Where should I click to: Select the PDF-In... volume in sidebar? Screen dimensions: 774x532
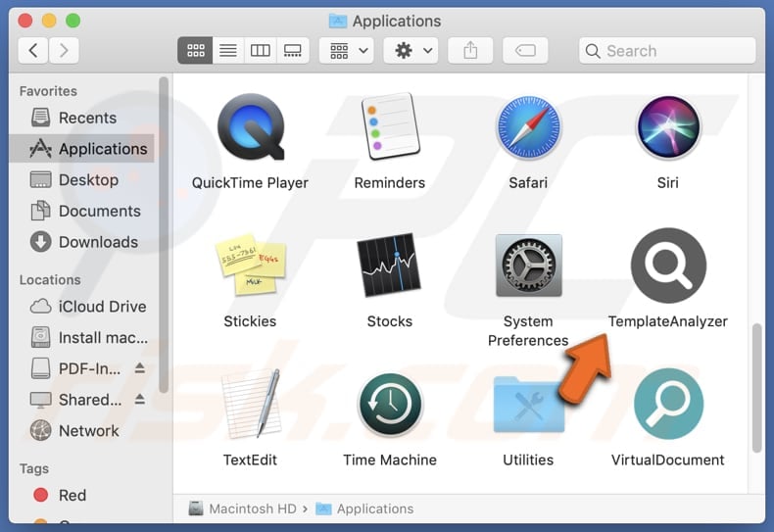75,368
